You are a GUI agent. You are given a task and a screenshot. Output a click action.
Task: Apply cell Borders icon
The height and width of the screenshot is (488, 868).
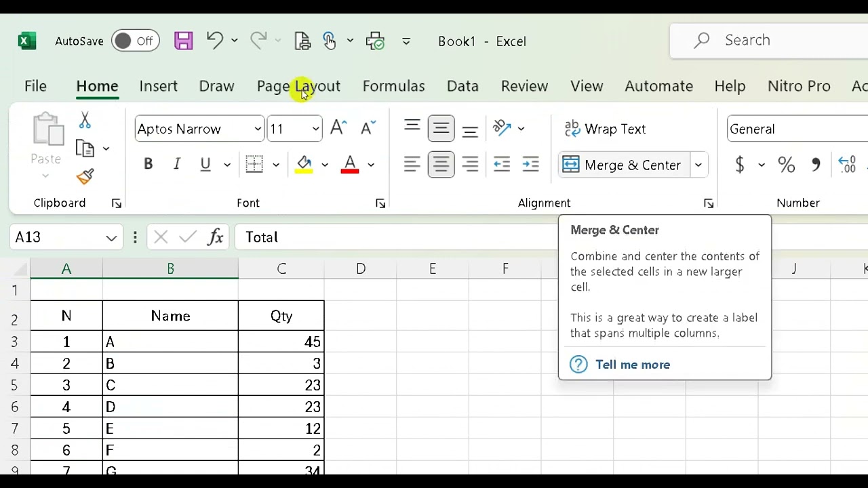point(254,164)
